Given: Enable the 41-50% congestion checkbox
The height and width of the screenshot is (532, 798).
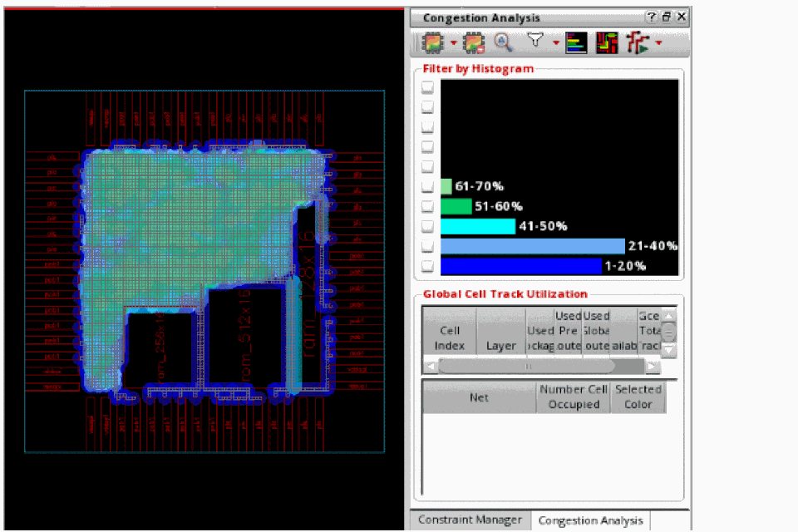Looking at the screenshot, I should [x=427, y=226].
